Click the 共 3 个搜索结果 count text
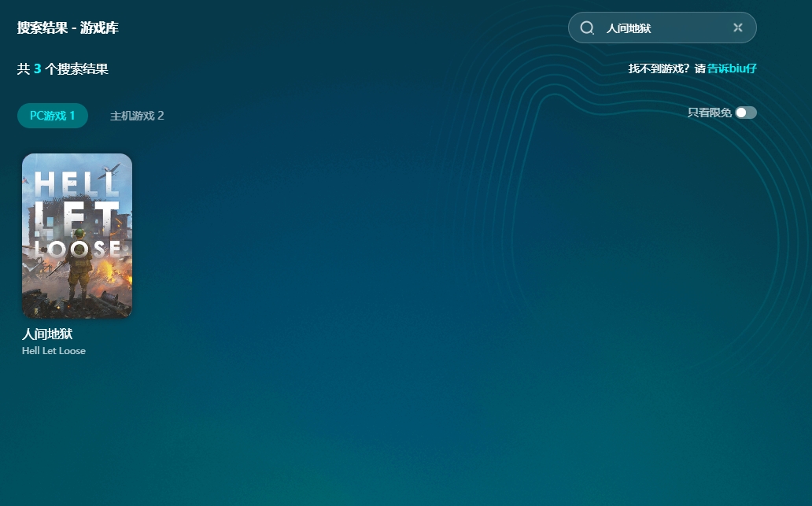Viewport: 812px width, 506px height. [63, 69]
